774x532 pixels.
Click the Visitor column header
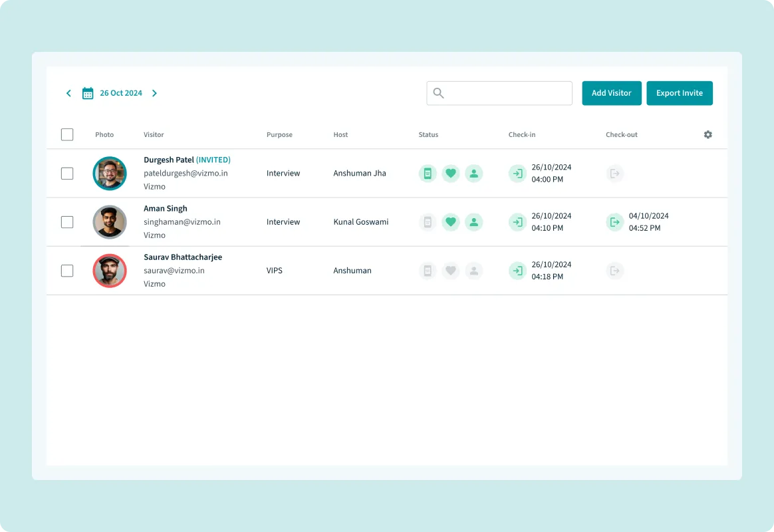154,135
